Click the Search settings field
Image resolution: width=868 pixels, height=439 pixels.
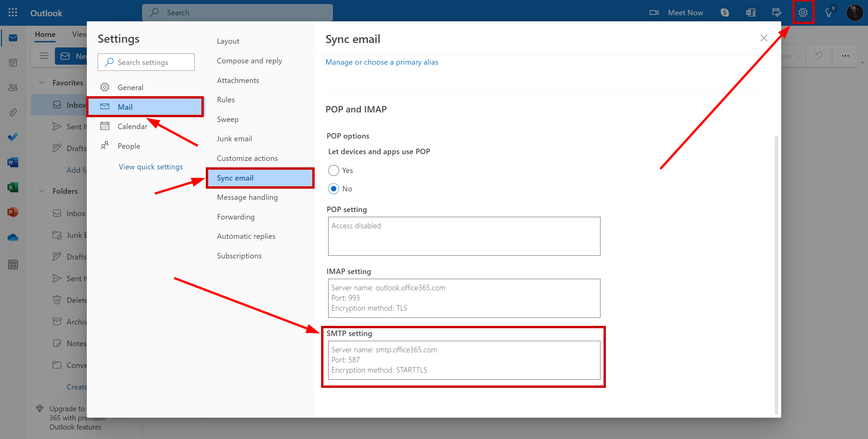[146, 62]
